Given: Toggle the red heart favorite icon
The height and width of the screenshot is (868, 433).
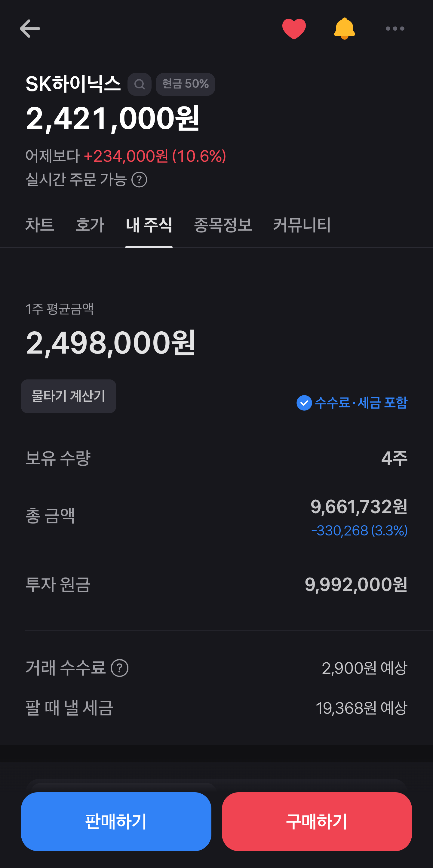Looking at the screenshot, I should pos(294,29).
